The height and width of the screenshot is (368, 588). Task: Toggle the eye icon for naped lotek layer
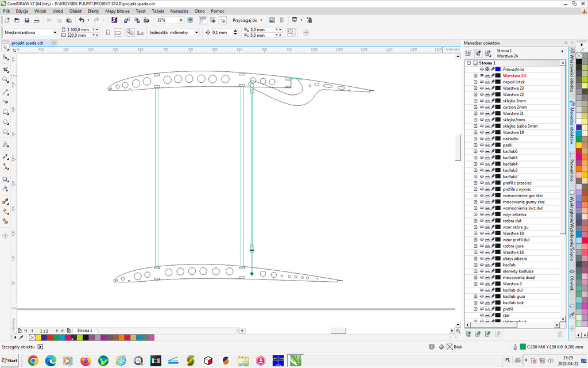(x=482, y=82)
